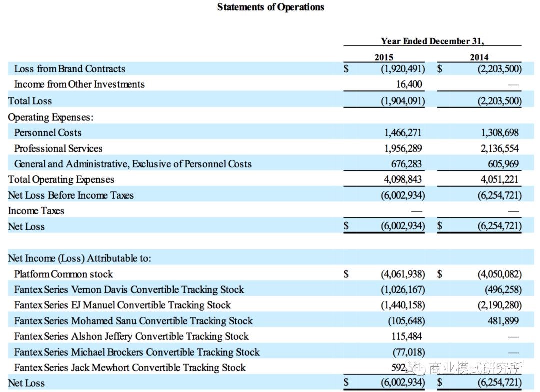540x392 pixels.
Task: Click the 2015 brand contracts loss (1,920,491)
Action: coord(403,69)
